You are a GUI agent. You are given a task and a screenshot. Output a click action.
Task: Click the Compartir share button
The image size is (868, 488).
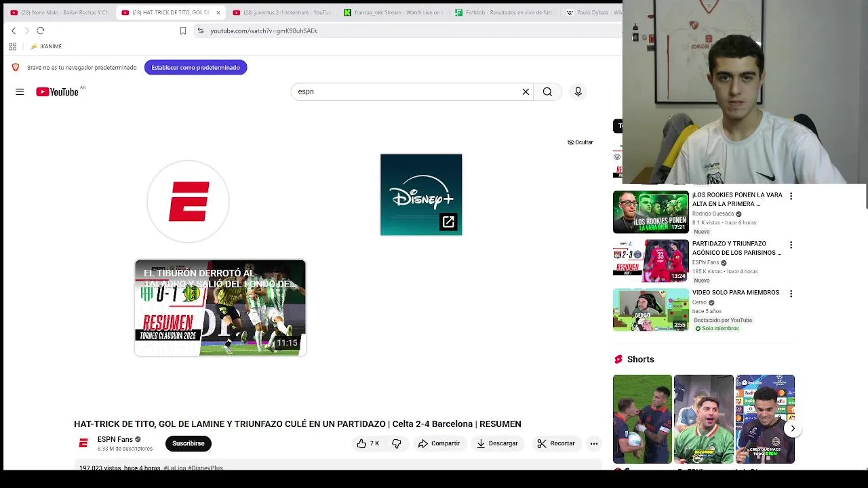point(439,443)
